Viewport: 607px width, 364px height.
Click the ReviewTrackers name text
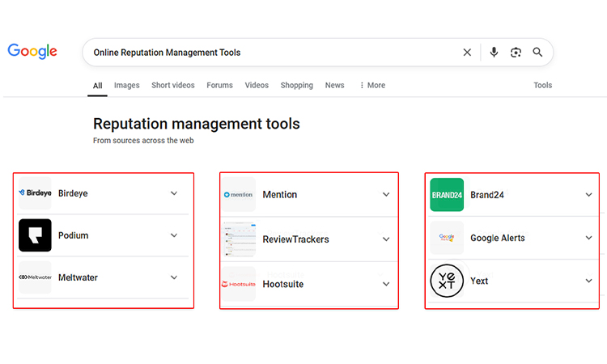295,239
